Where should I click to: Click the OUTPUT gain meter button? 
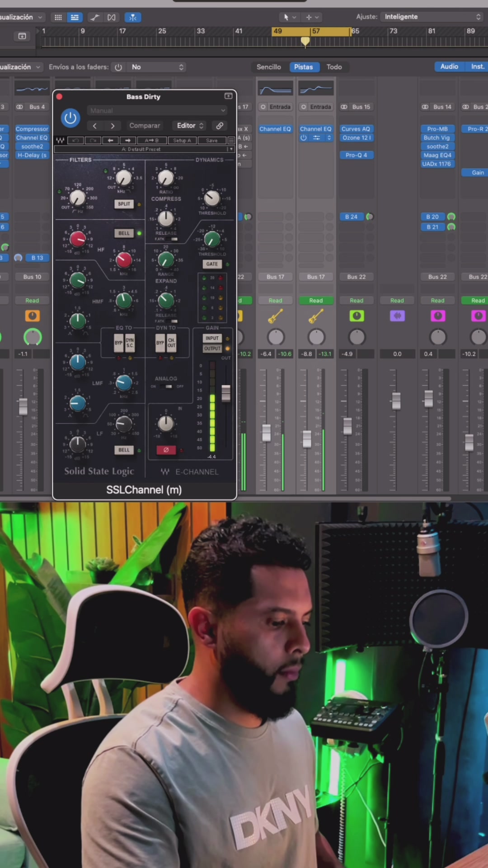point(212,349)
